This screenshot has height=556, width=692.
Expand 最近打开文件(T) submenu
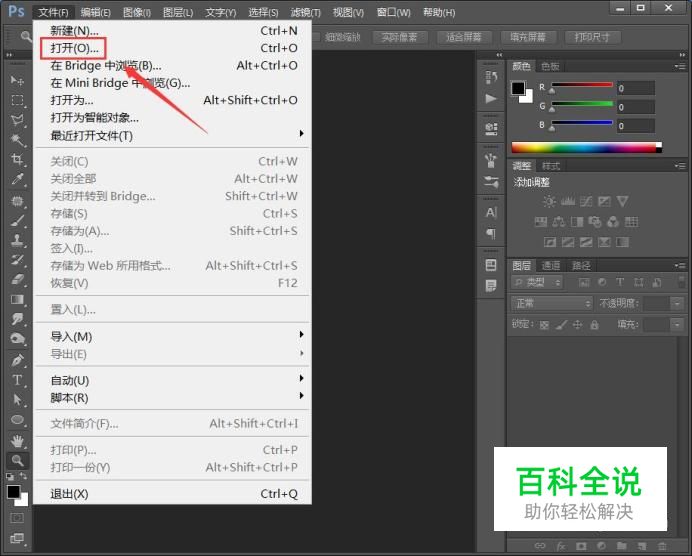click(172, 135)
